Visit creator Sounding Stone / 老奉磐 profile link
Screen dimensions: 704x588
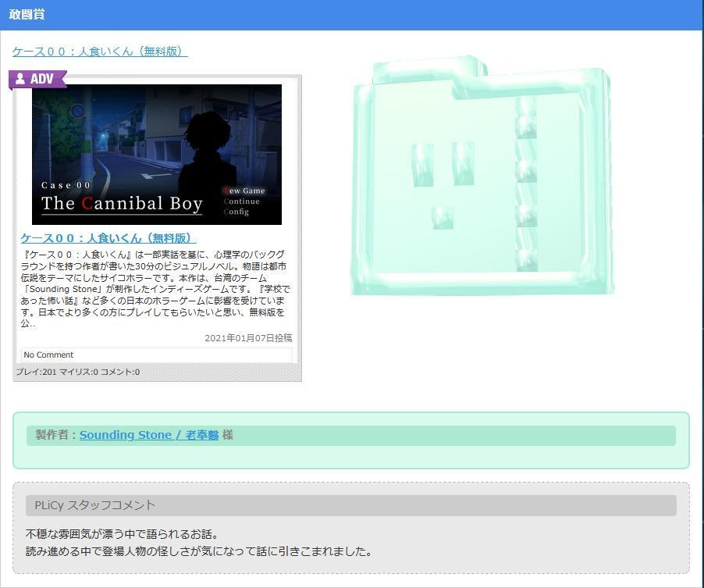click(x=149, y=435)
